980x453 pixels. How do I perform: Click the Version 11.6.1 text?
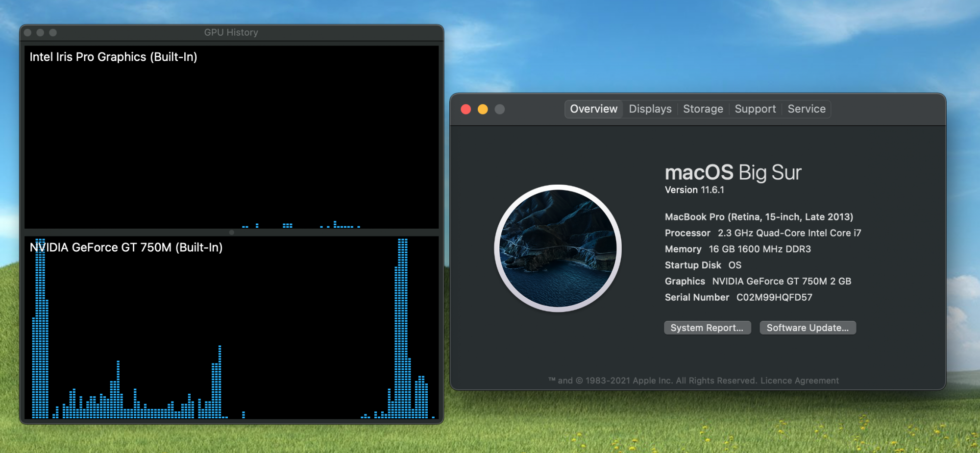[x=694, y=190]
